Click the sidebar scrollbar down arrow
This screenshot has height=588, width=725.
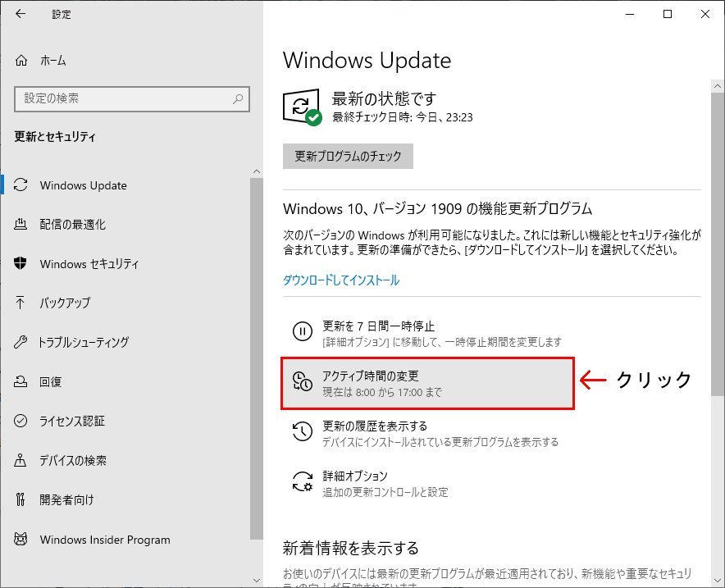257,580
